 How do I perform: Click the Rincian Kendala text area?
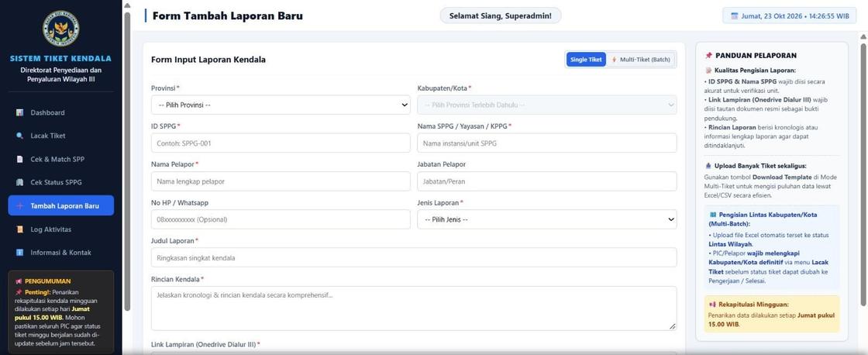(x=414, y=308)
